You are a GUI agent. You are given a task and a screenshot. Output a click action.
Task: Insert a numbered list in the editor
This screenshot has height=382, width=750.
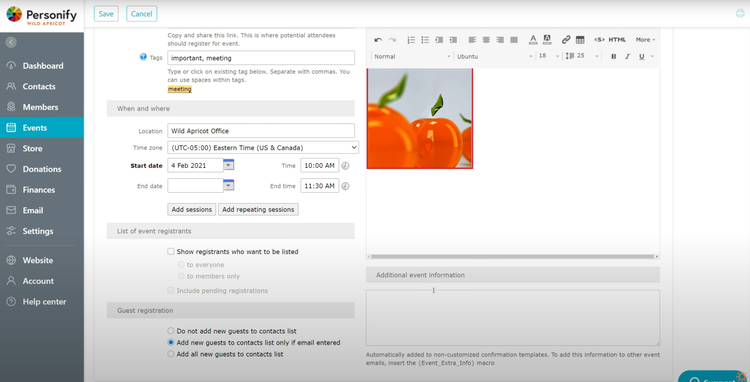pos(411,40)
